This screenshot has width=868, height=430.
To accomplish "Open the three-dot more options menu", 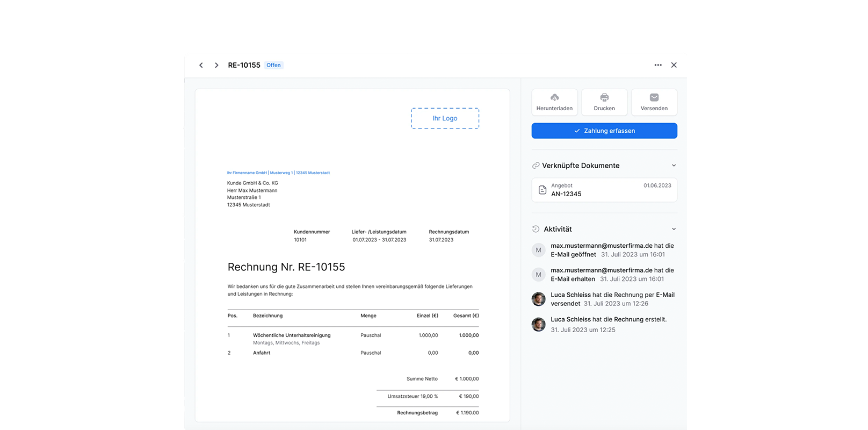I will coord(658,65).
